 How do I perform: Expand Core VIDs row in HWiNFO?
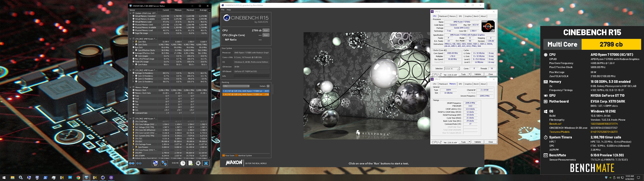click(133, 42)
